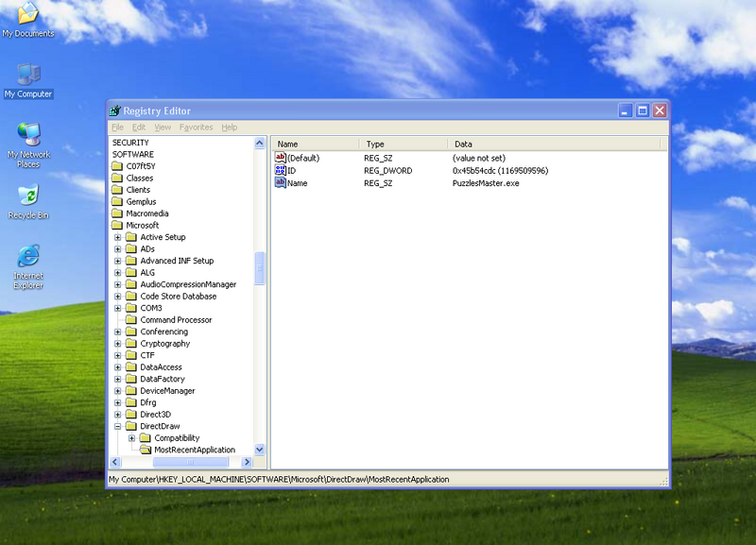Select the SECURITY registry key
Viewport: 756px width, 545px height.
pos(130,143)
